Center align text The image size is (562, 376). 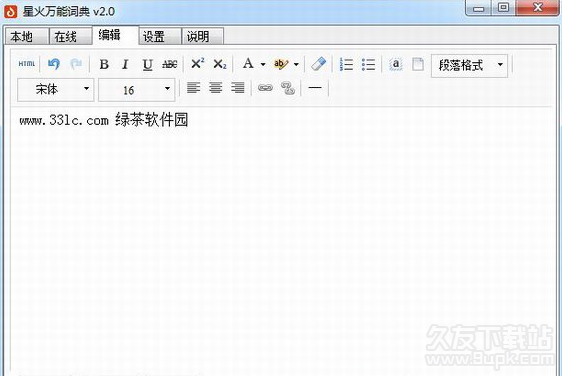(x=216, y=87)
